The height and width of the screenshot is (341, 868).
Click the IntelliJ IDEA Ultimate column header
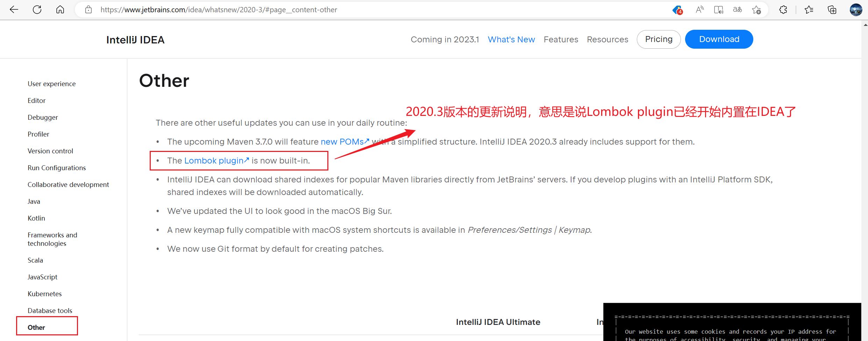(x=498, y=322)
